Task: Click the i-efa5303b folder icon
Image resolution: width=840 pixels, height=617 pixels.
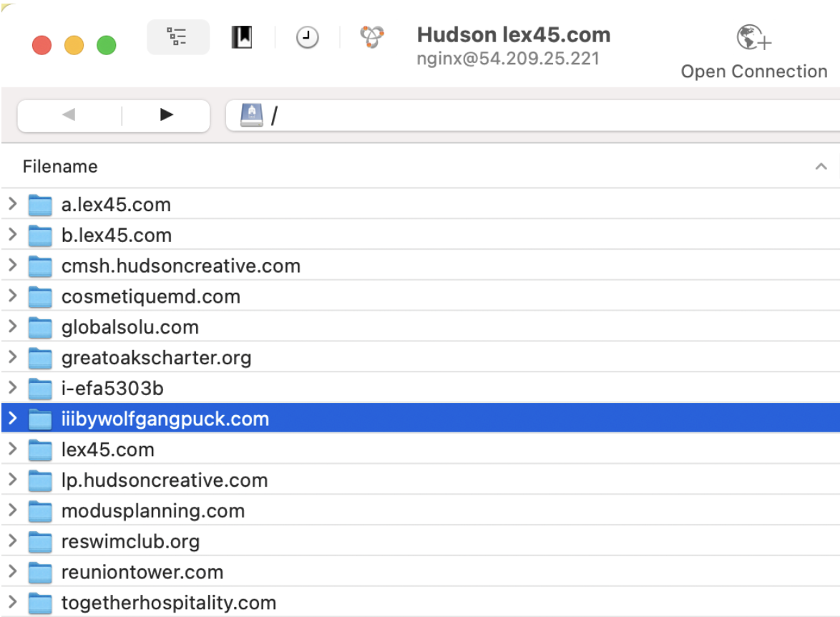Action: 40,388
